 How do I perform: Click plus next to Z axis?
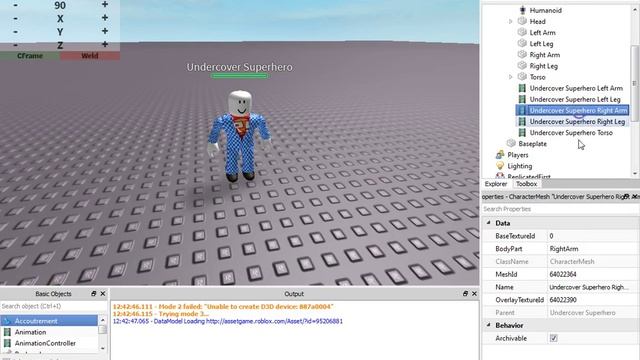105,44
